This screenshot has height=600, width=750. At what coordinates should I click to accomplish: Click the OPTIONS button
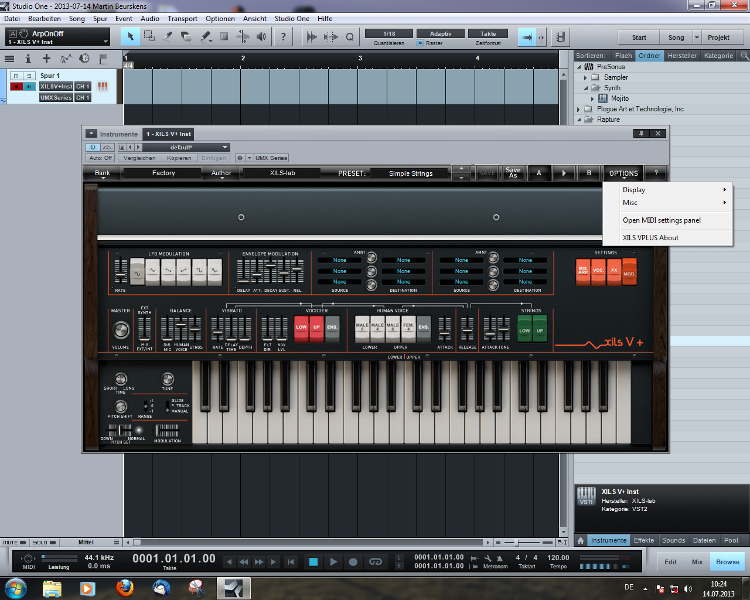(623, 173)
